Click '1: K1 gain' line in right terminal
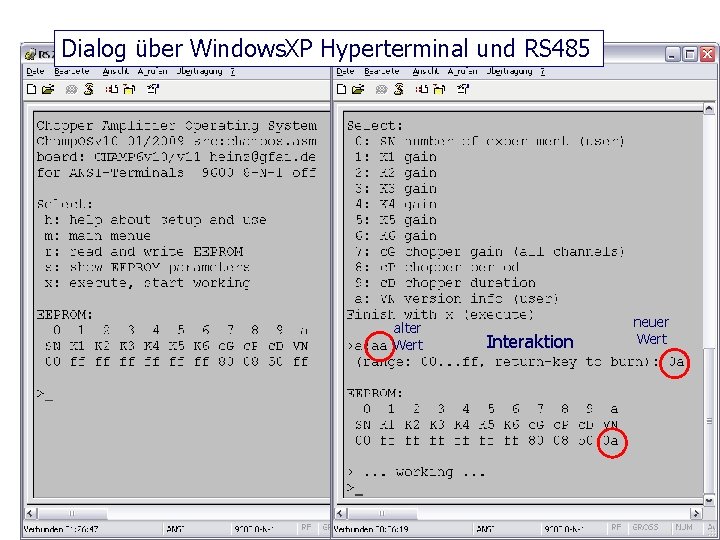720x540 pixels. (396, 157)
